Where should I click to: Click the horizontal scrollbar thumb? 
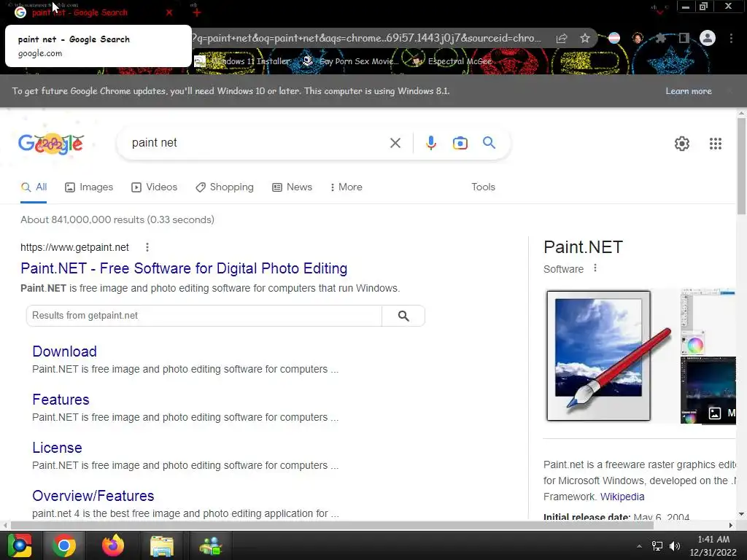[332, 525]
